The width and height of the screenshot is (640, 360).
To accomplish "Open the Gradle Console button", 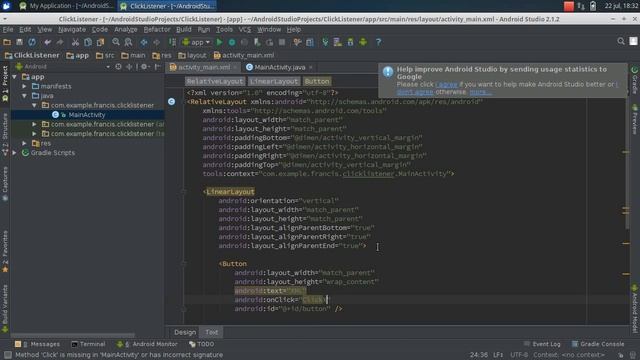I will click(x=598, y=344).
